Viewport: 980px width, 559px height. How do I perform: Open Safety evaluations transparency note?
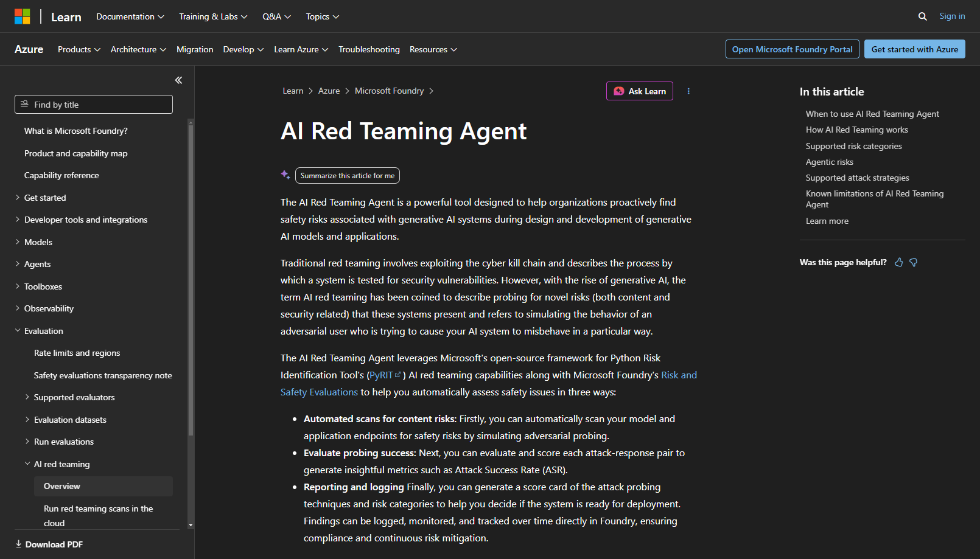103,375
